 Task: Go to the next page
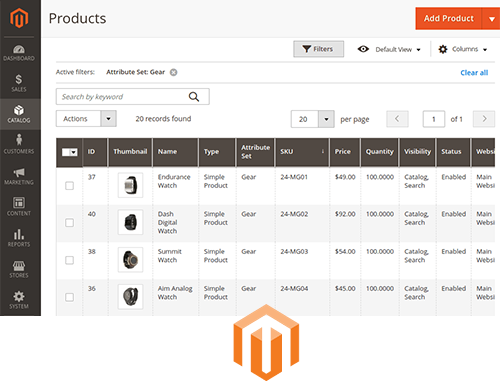coord(484,119)
